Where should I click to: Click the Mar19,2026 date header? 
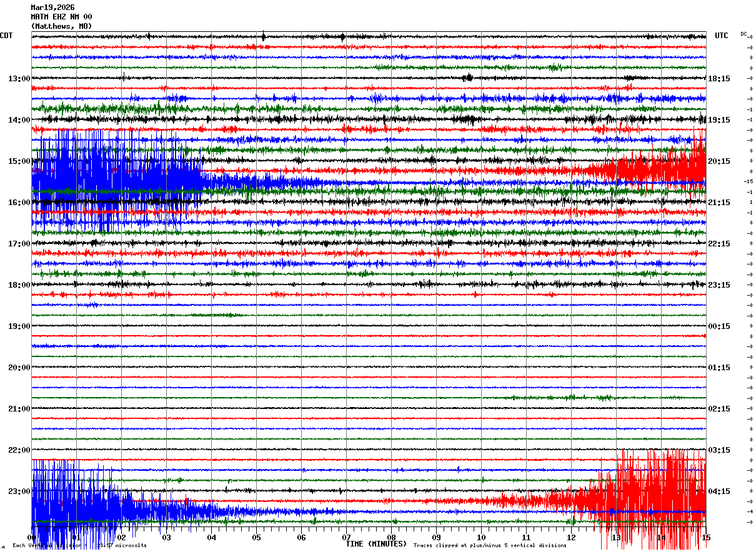point(52,8)
